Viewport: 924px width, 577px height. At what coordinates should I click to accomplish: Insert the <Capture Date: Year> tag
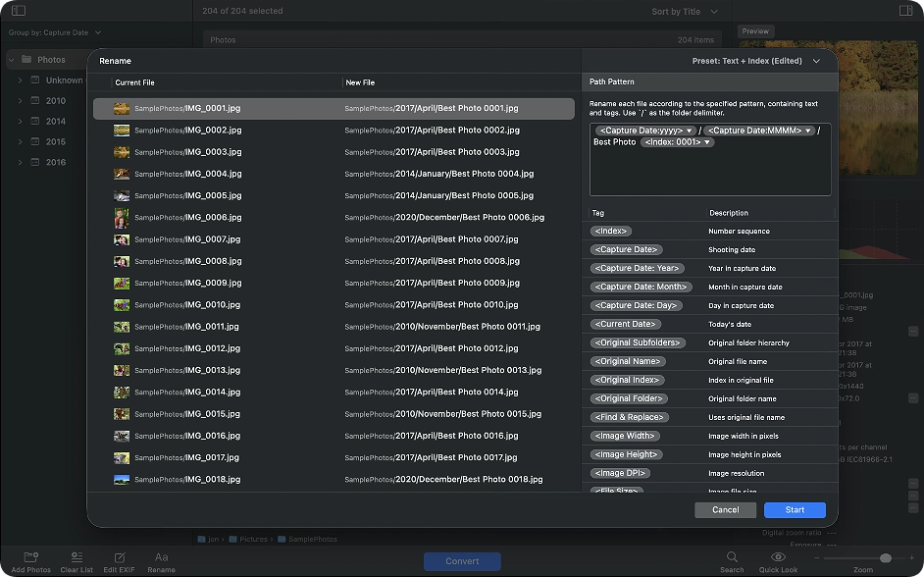coord(637,268)
